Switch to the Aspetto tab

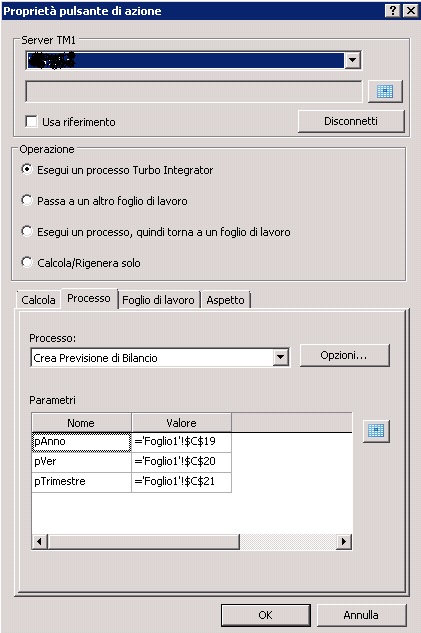coord(225,300)
